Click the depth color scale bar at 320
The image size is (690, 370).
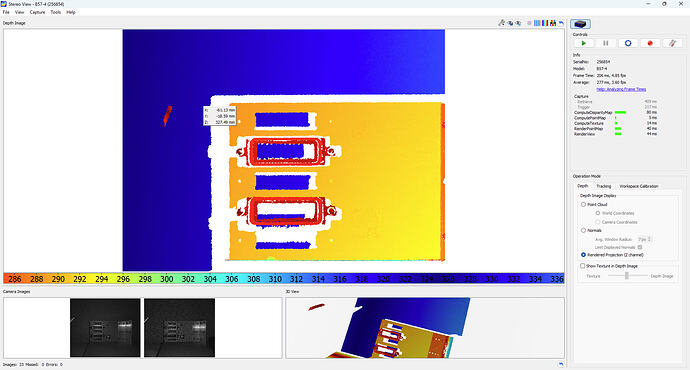click(383, 278)
